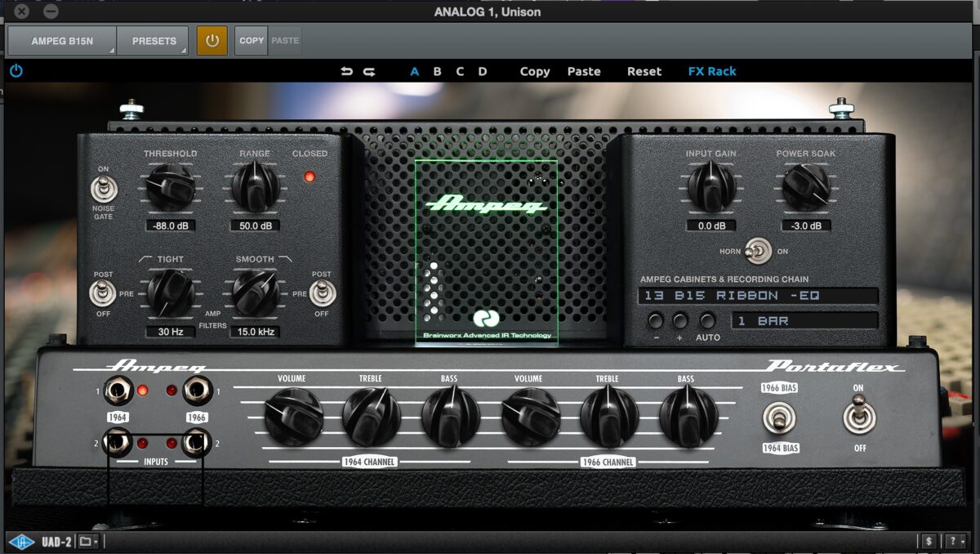Click the 1964 CHANNEL VOLUME knob
Screen dimensions: 980x554
point(294,417)
